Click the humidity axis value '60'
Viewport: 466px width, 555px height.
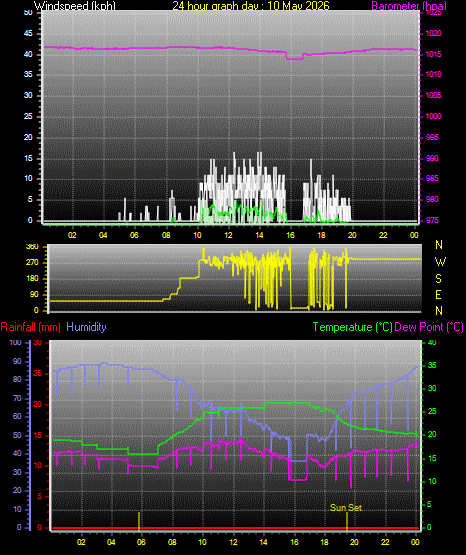17,417
